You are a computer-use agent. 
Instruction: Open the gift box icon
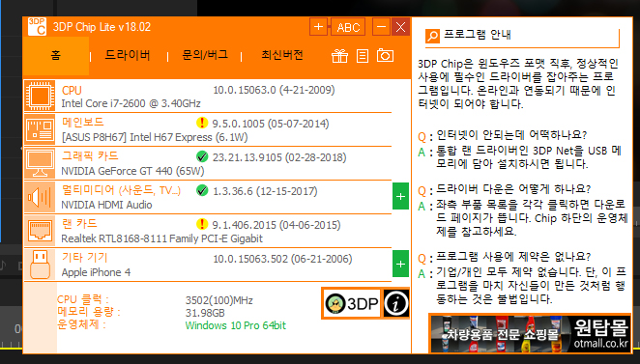(x=339, y=56)
